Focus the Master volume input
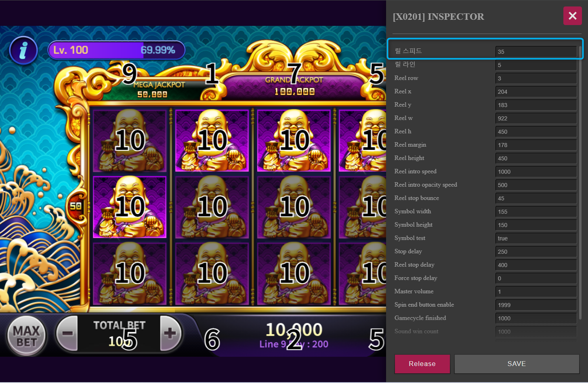 pyautogui.click(x=536, y=292)
